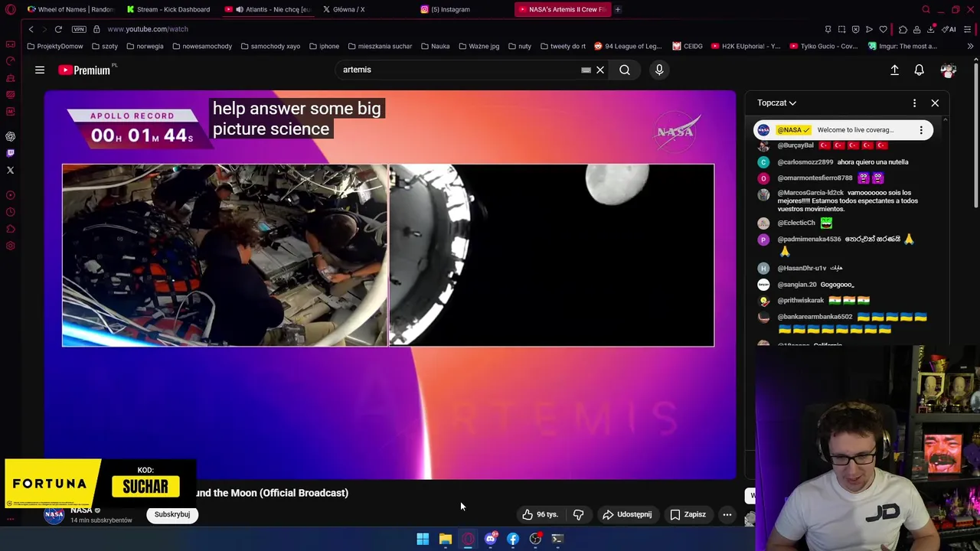Open ProjektyDomow bookmarks folder
The image size is (980, 551).
54,46
